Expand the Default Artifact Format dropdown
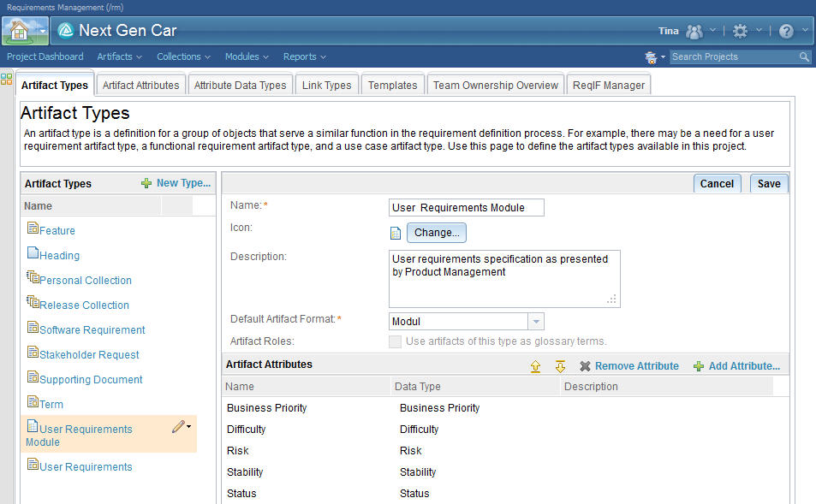This screenshot has width=816, height=504. coord(535,322)
